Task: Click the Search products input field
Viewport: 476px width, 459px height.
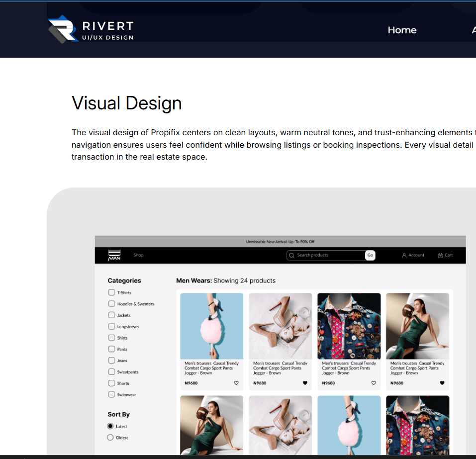Action: pyautogui.click(x=328, y=255)
